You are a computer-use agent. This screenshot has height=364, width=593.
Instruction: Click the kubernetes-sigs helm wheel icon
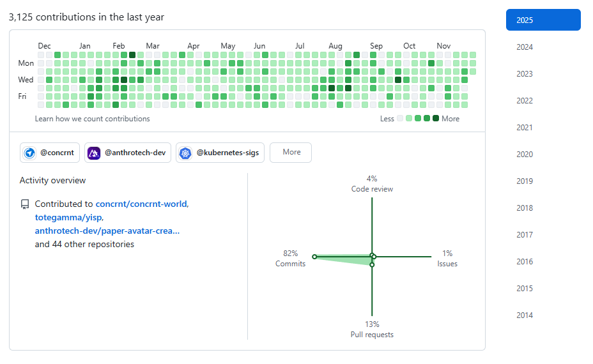(x=185, y=153)
